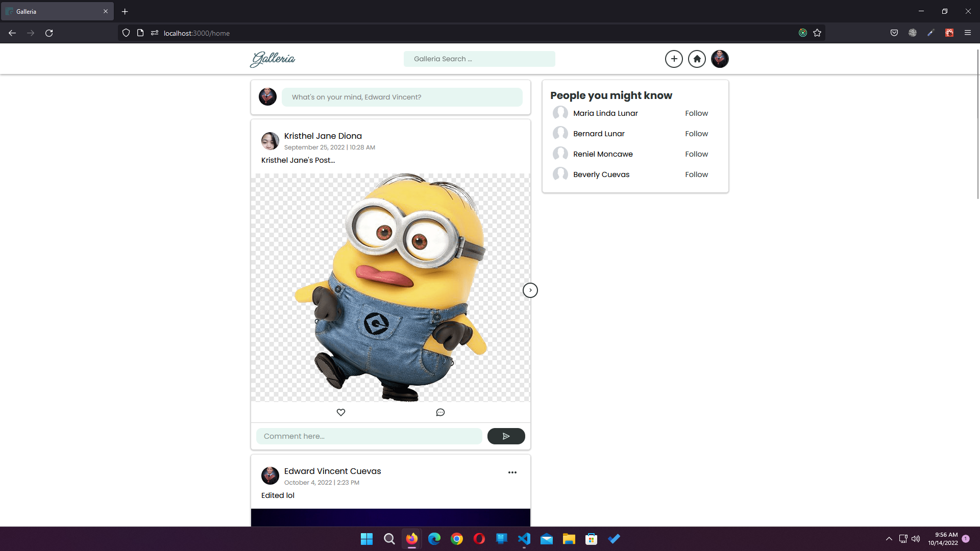Follow Bernard Lunar
This screenshot has height=551, width=980.
tap(696, 134)
